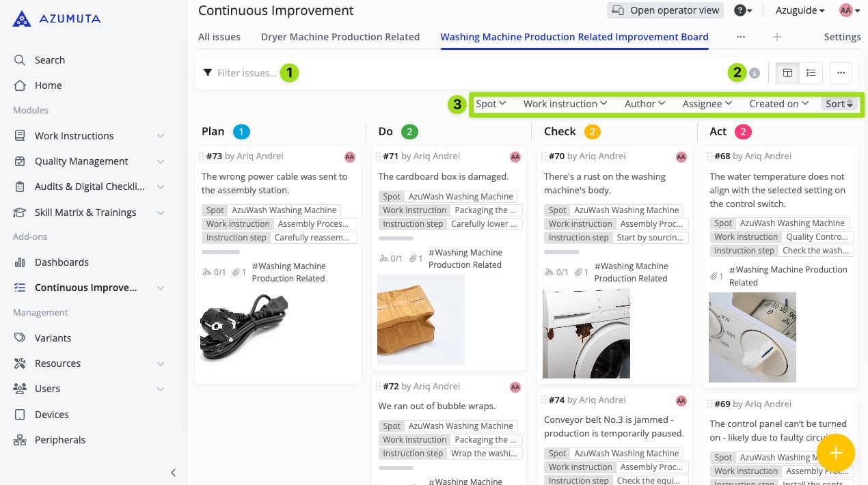Switch to the All issues tab
This screenshot has height=485, width=868.
219,37
